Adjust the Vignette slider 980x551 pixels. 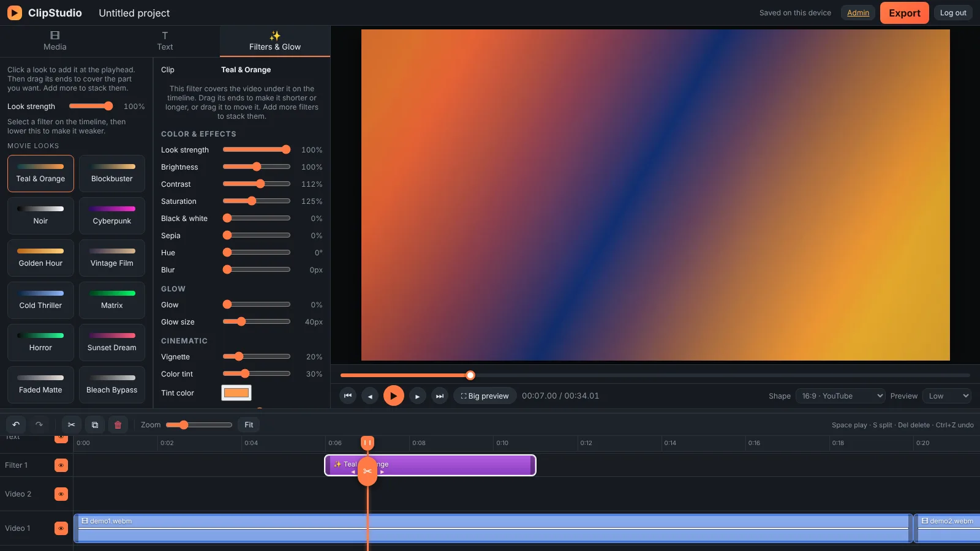point(257,356)
